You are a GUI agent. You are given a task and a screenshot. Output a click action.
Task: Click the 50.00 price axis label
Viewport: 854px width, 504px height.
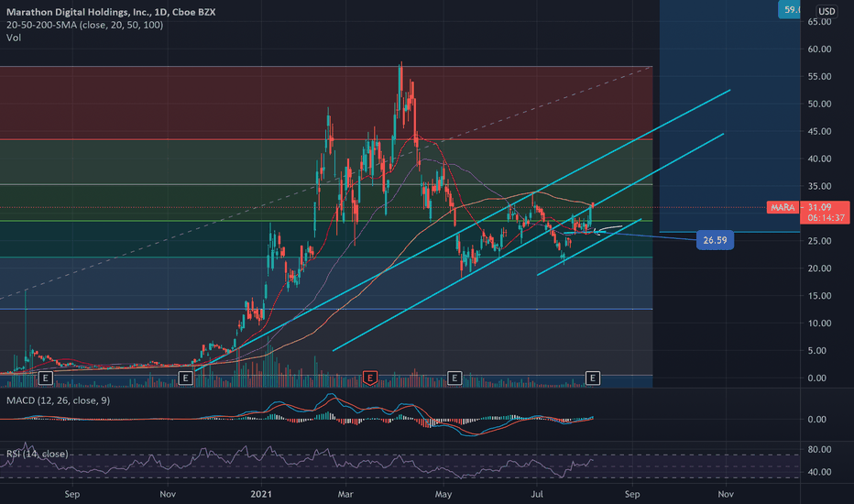[x=819, y=104]
